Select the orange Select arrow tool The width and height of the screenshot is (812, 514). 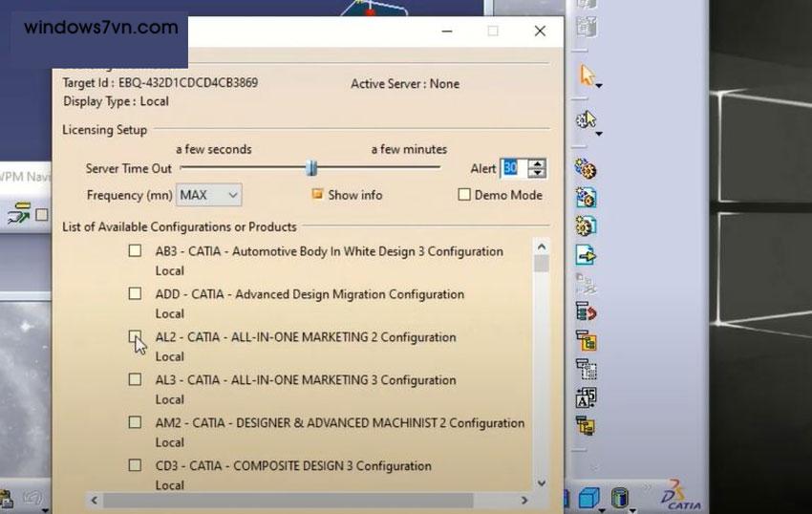point(586,75)
